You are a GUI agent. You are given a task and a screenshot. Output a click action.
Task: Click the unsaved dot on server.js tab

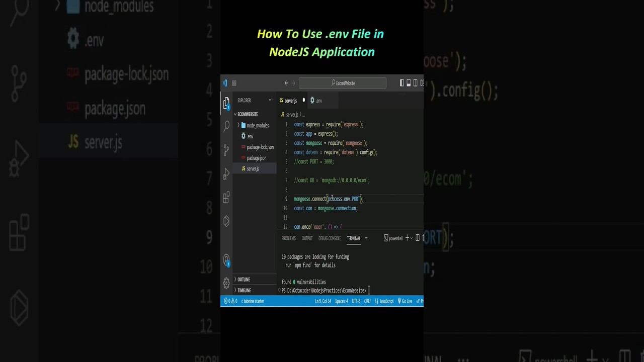point(303,101)
